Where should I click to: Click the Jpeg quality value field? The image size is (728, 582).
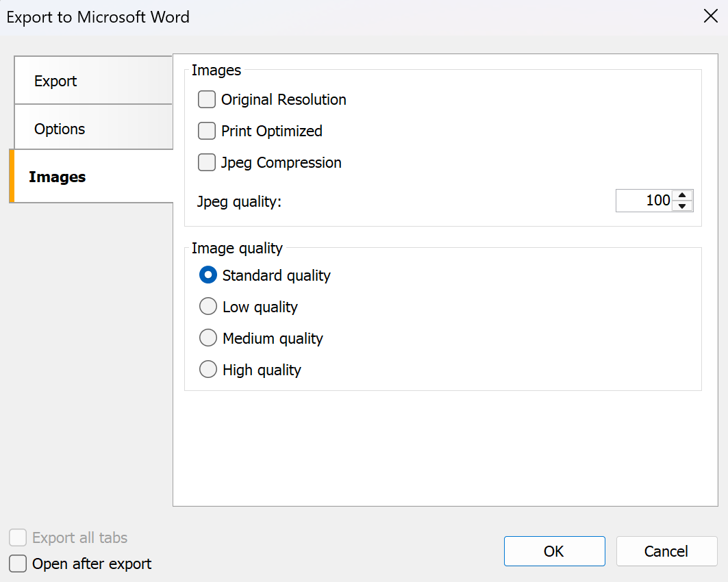[644, 201]
